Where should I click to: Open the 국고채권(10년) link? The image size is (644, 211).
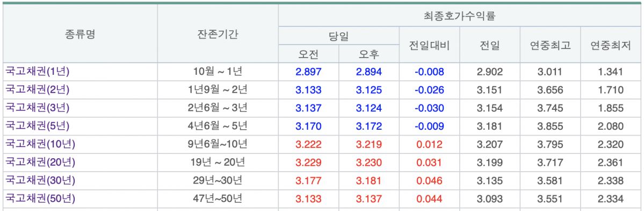tap(40, 144)
